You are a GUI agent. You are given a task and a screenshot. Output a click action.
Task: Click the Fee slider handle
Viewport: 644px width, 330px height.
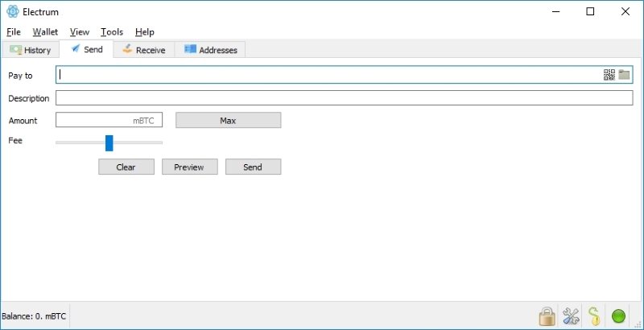tap(109, 142)
